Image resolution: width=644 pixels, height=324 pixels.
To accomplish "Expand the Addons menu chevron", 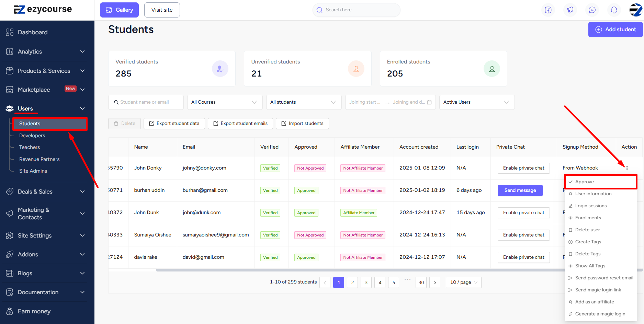I will [82, 254].
